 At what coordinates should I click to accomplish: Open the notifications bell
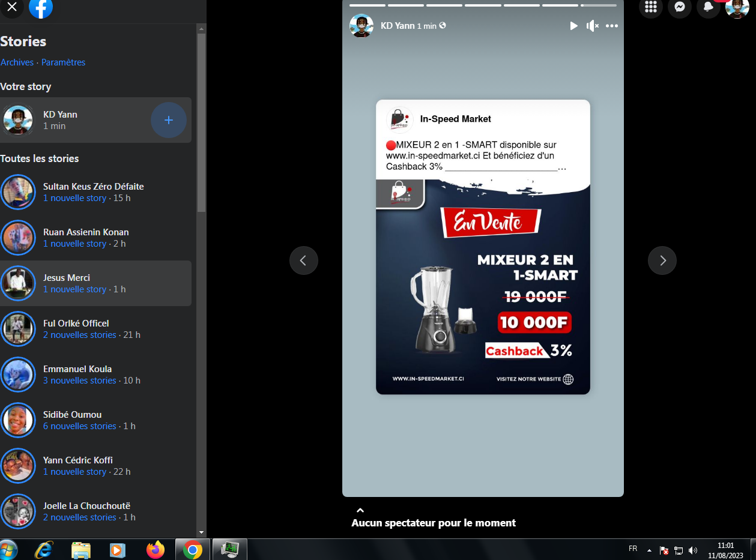[709, 7]
